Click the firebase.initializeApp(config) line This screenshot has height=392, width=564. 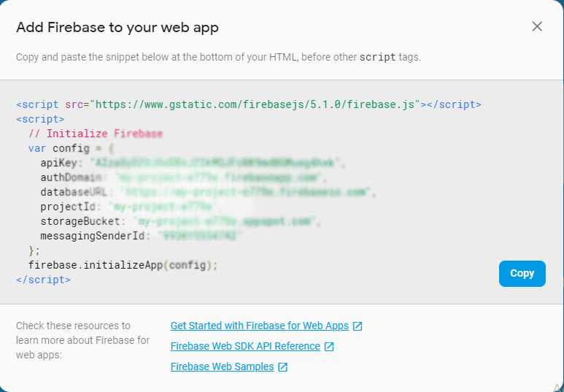(x=123, y=265)
